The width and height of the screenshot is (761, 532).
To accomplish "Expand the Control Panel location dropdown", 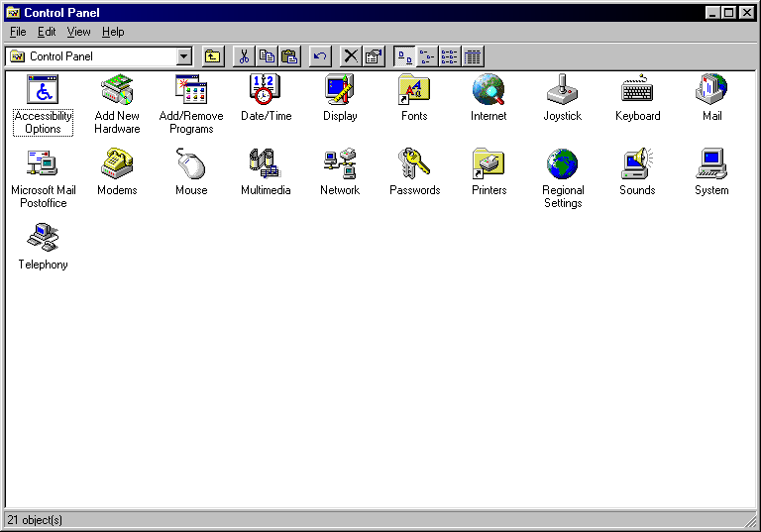I will 183,56.
